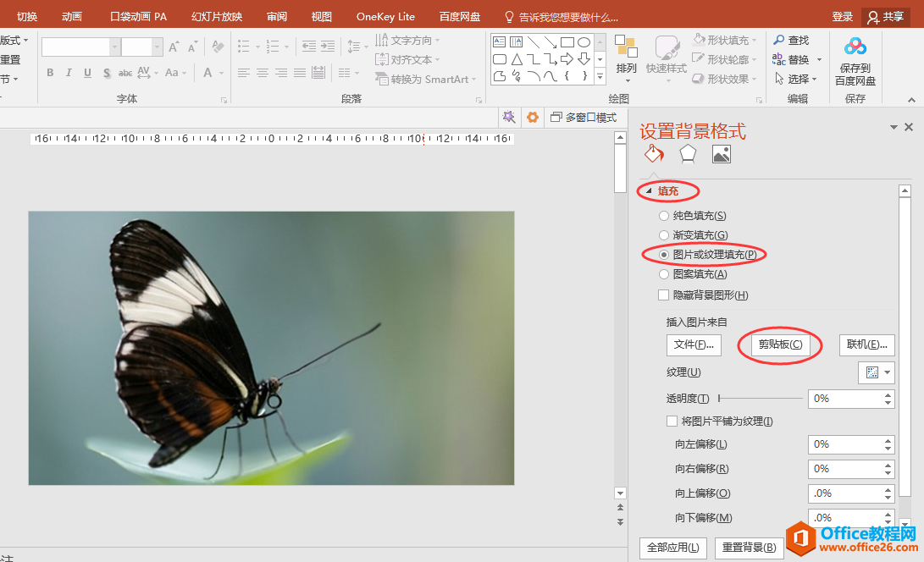
Task: Collapse the Fill (填充) section
Action: pos(649,191)
